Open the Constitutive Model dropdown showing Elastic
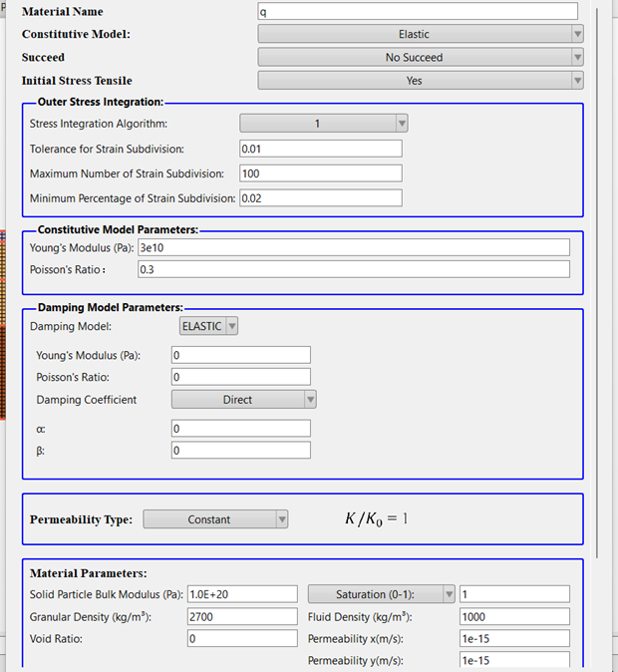Screen dimensions: 618x672 pyautogui.click(x=421, y=34)
